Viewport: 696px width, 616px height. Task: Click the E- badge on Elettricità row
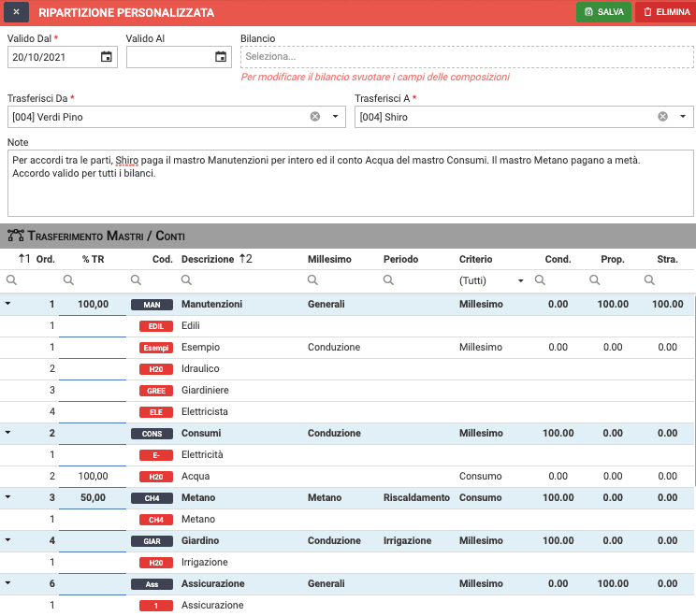(156, 455)
